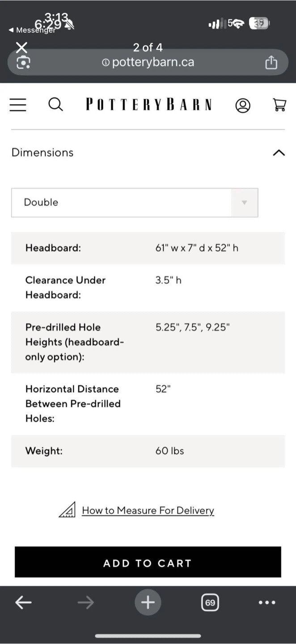Tap the visual search lens icon
Image resolution: width=296 pixels, height=644 pixels.
click(x=23, y=62)
